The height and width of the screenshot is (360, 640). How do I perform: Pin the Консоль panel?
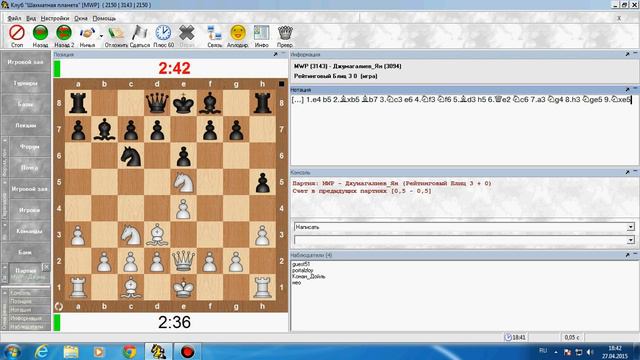tap(627, 172)
